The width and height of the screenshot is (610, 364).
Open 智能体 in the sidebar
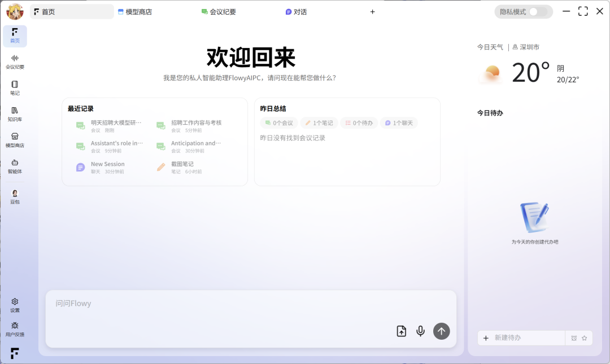coord(15,166)
